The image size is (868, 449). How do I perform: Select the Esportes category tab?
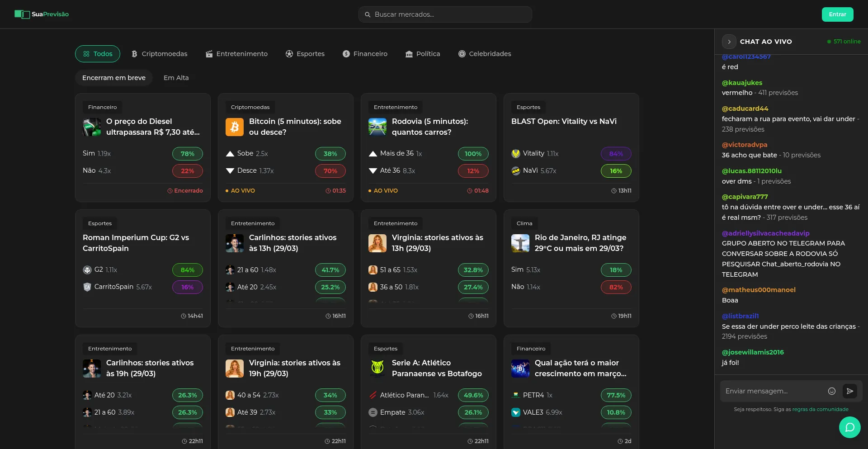point(305,54)
